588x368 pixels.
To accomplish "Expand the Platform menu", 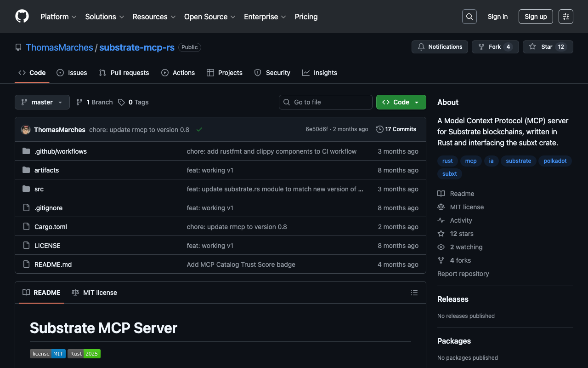I will pyautogui.click(x=58, y=17).
